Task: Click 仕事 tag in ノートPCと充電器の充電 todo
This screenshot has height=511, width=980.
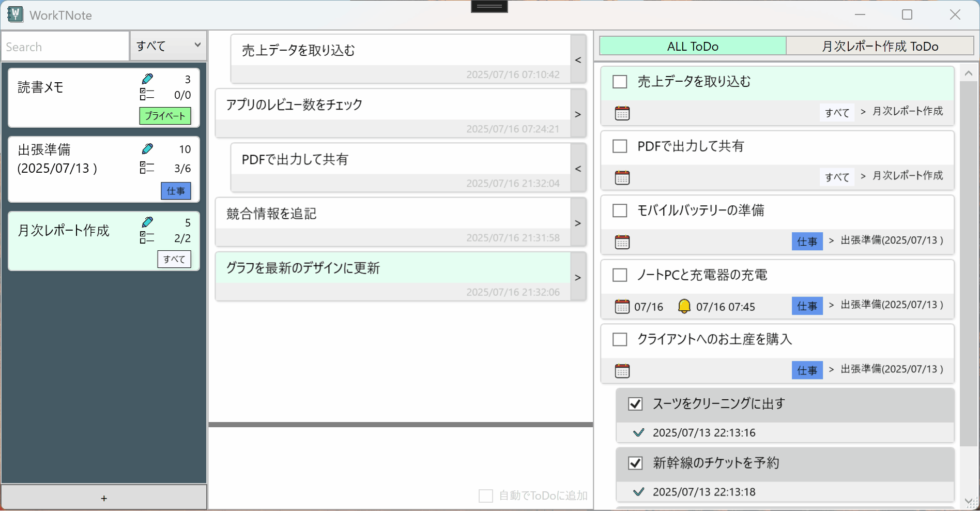Action: 807,306
